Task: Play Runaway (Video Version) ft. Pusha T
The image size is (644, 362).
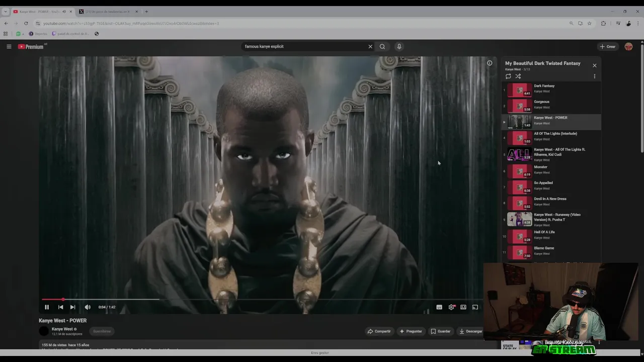Action: (x=551, y=220)
